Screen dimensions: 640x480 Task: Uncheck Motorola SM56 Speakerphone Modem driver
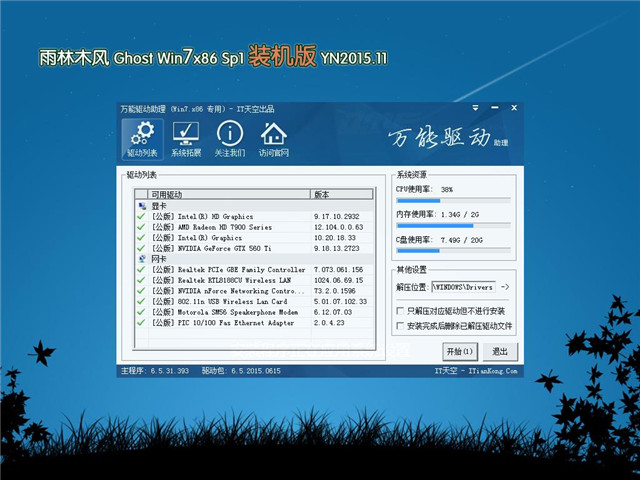(141, 312)
